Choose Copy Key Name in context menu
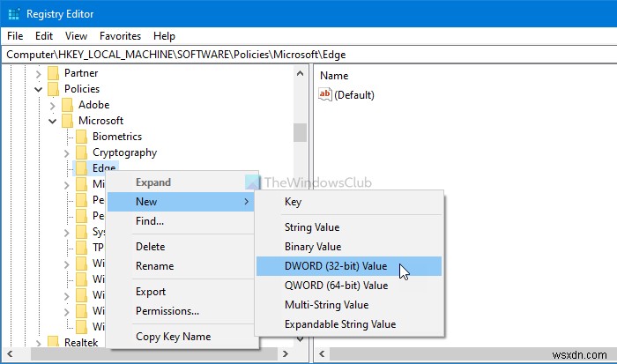Image resolution: width=617 pixels, height=364 pixels. [182, 337]
